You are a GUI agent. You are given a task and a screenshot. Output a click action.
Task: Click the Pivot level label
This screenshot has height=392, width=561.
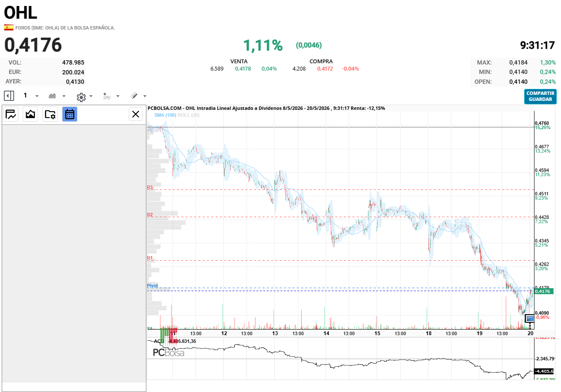pos(152,286)
